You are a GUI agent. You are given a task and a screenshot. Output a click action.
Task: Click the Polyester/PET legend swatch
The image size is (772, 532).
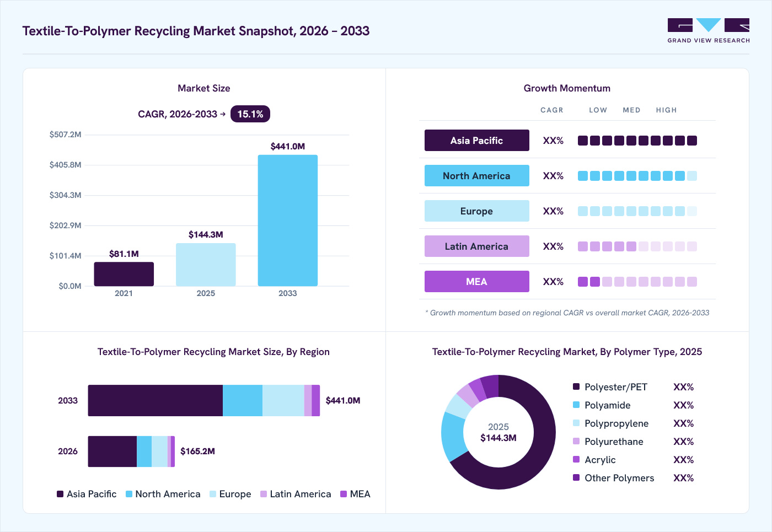[576, 386]
